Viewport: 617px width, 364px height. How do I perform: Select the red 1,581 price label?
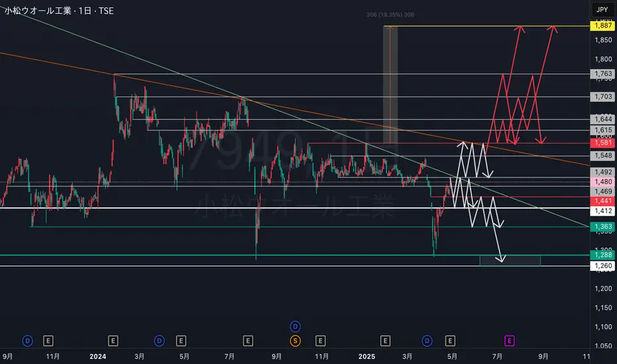click(602, 142)
